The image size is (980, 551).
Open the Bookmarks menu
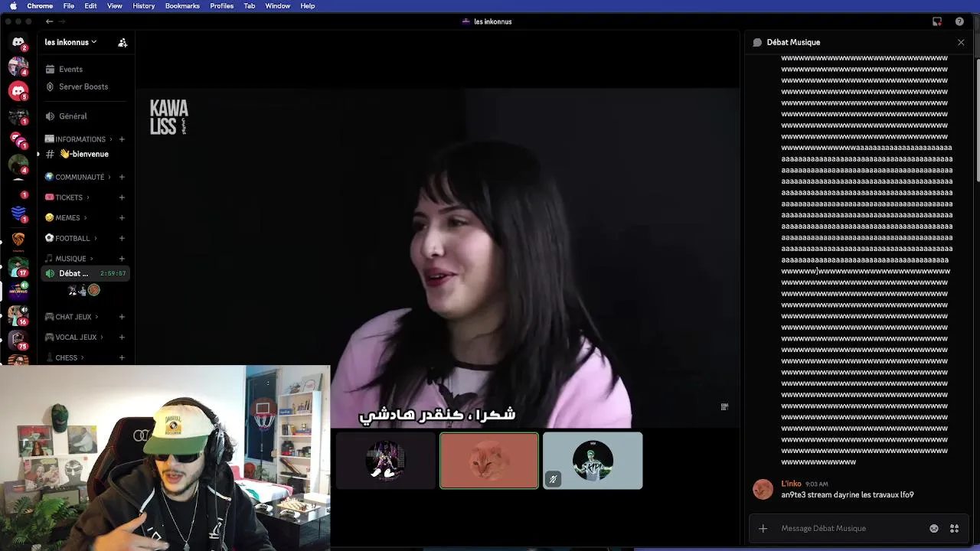[182, 5]
